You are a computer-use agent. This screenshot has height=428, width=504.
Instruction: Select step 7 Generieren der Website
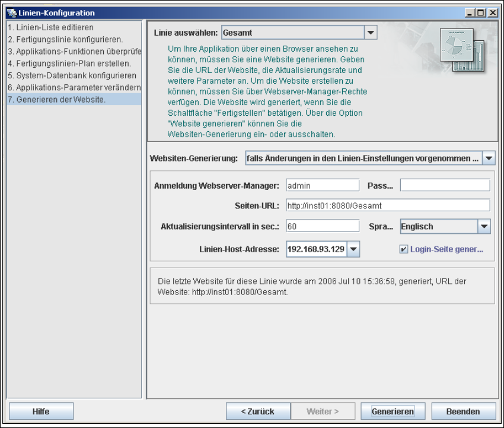pyautogui.click(x=74, y=100)
